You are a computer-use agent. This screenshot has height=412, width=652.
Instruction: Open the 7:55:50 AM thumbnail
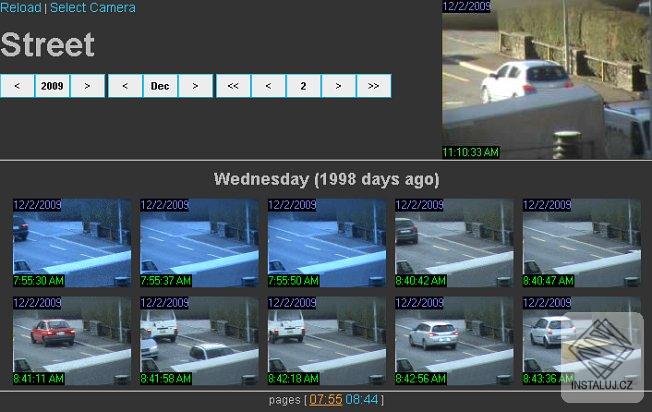pos(327,243)
